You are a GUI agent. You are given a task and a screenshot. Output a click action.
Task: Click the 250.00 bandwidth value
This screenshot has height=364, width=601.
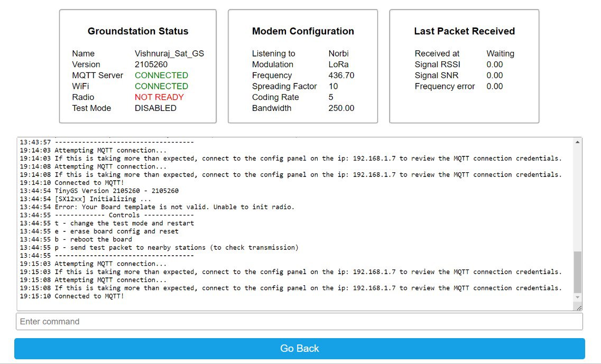(x=341, y=108)
